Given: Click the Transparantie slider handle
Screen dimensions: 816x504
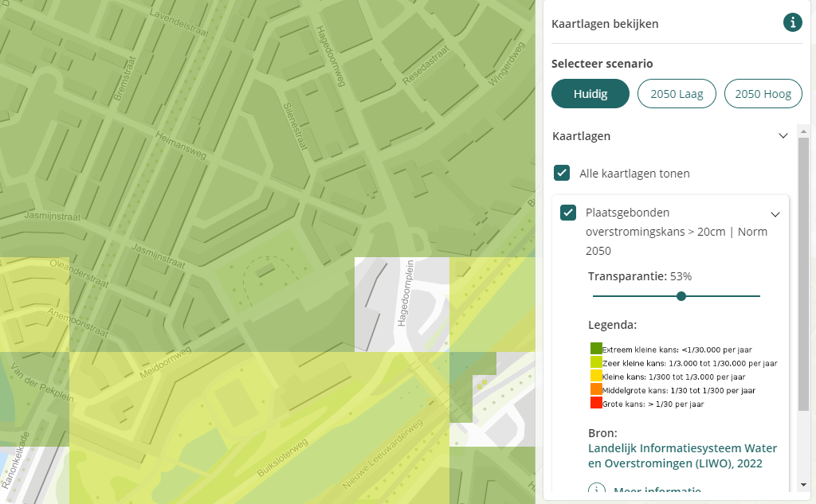Looking at the screenshot, I should (x=681, y=296).
